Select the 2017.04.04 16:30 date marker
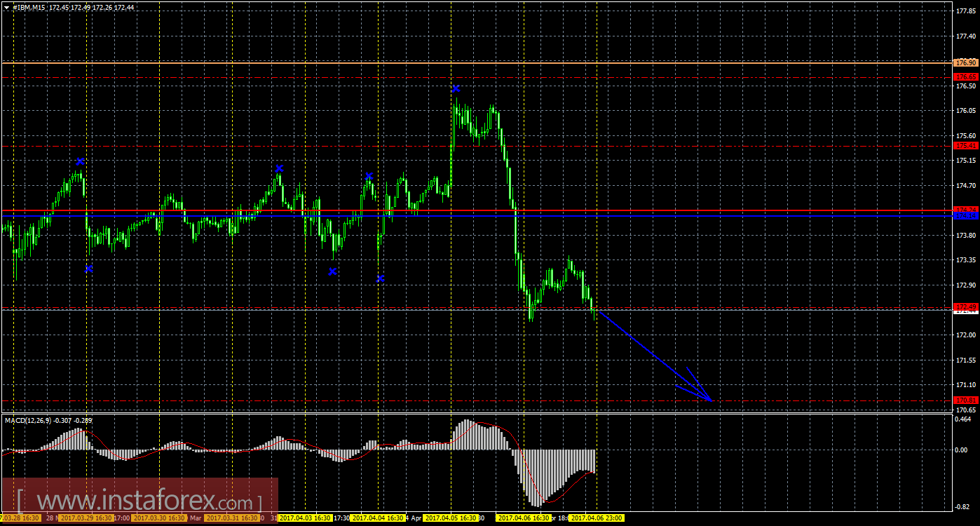 coord(378,518)
